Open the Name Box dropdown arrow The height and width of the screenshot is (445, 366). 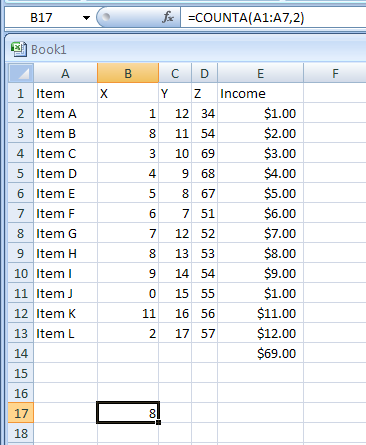pyautogui.click(x=86, y=18)
